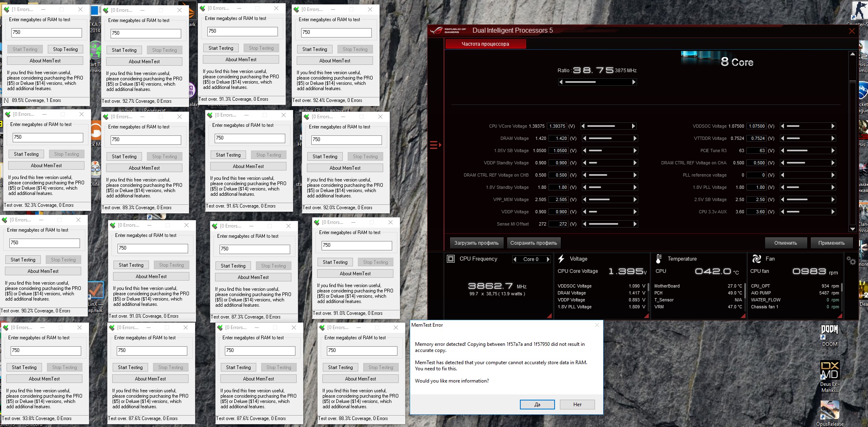Expand the Temperature panel via its red corner

click(743, 315)
